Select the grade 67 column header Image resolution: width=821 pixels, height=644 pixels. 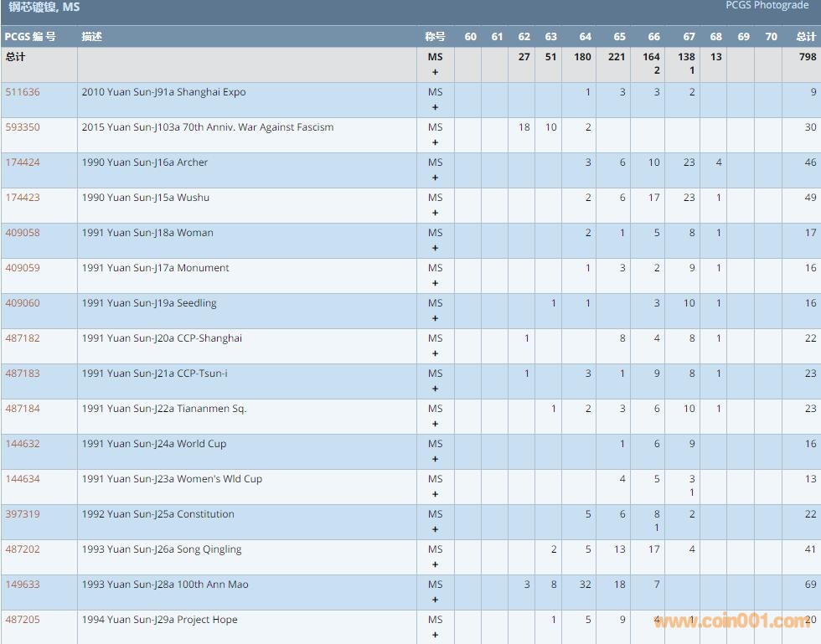[689, 37]
